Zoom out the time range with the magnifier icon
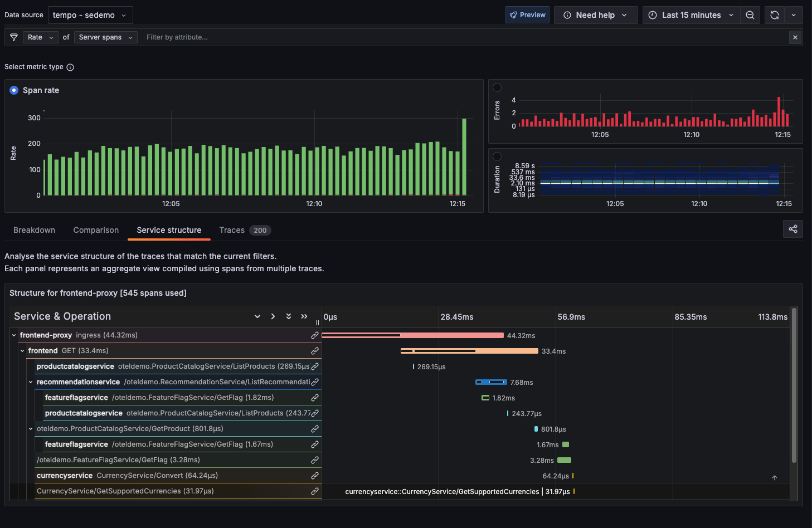This screenshot has width=812, height=528. tap(750, 15)
